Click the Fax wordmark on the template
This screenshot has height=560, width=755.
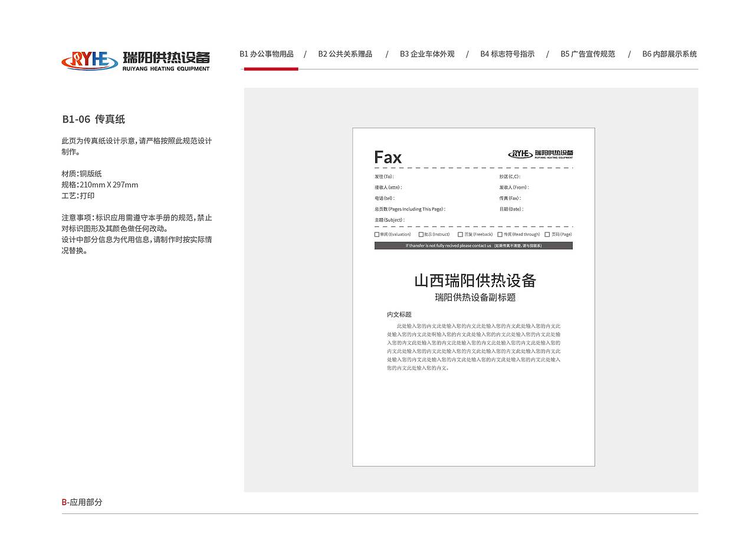point(388,157)
